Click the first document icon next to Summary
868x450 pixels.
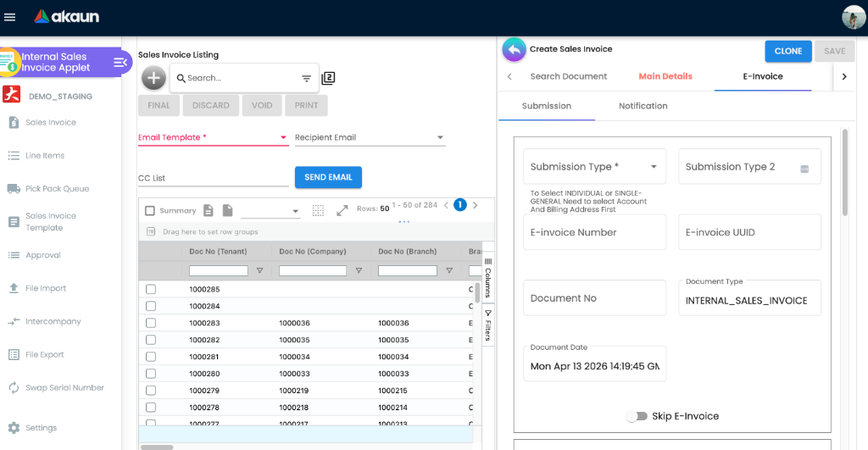tap(209, 210)
